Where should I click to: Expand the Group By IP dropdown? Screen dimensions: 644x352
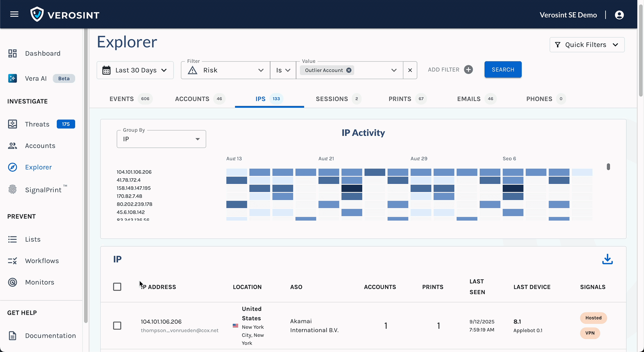[161, 139]
